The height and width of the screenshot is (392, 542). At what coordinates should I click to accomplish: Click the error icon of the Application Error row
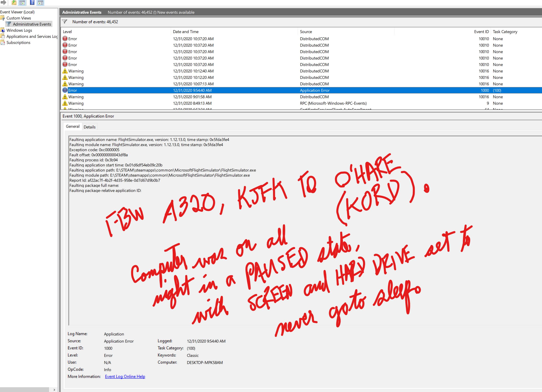65,90
